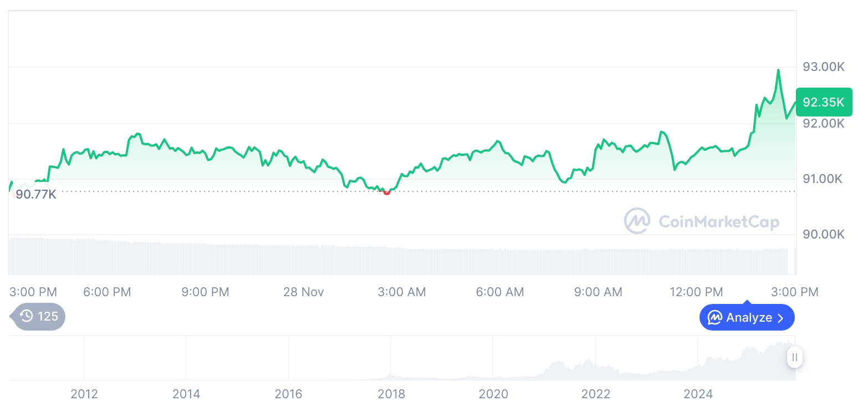The image size is (868, 406).
Task: Click the CoinMarketCap watermark text
Action: (x=718, y=222)
